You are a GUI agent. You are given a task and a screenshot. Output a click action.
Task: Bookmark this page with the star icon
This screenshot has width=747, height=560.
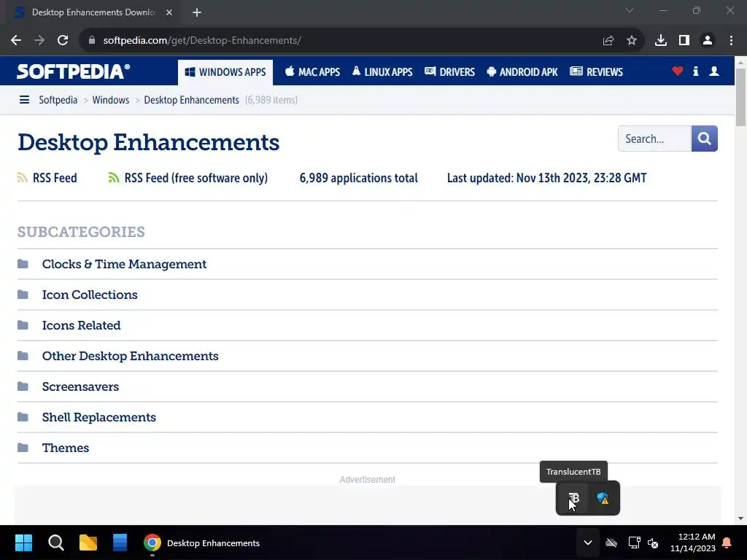pyautogui.click(x=632, y=41)
